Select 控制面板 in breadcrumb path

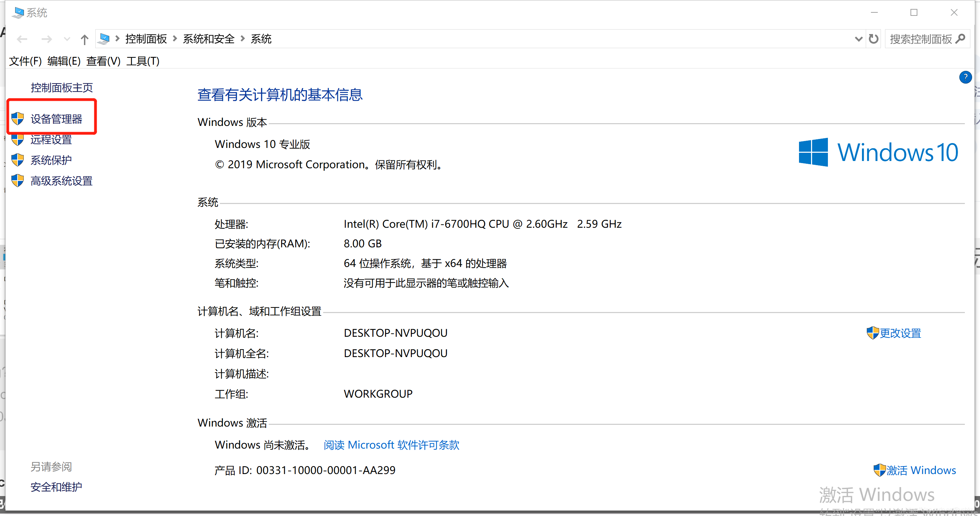pyautogui.click(x=146, y=39)
